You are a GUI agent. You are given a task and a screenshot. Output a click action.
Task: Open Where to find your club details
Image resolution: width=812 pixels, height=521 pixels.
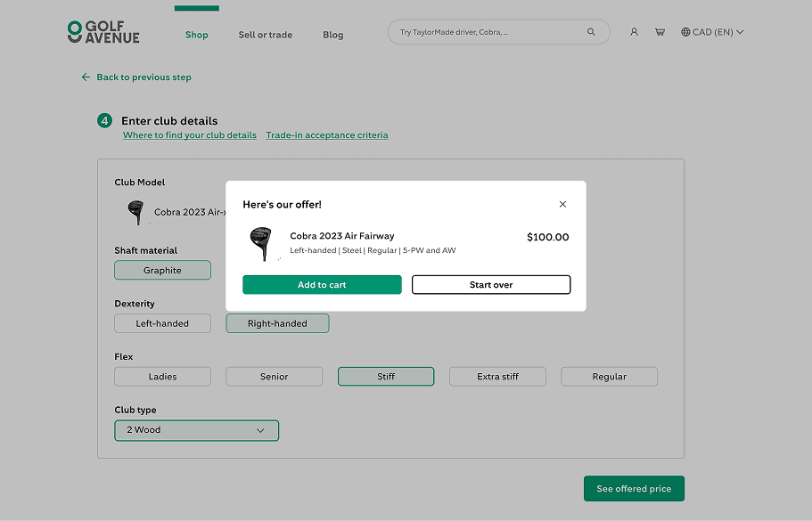click(190, 135)
